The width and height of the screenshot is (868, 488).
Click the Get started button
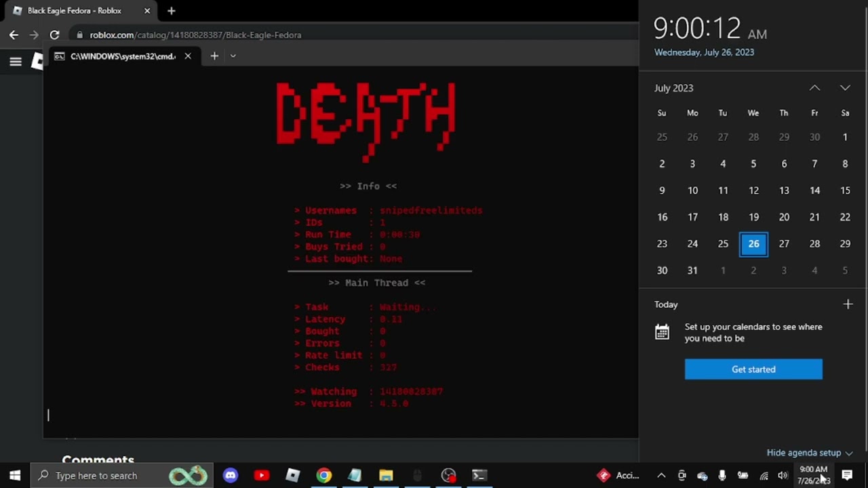tap(753, 369)
